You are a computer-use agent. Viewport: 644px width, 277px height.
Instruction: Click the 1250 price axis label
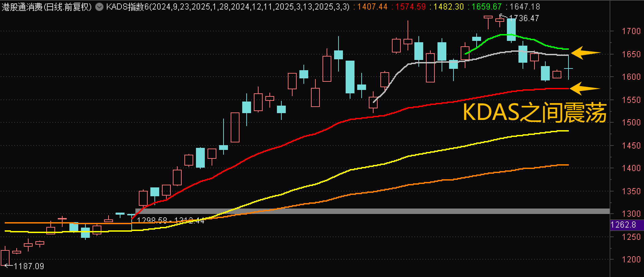[631, 237]
